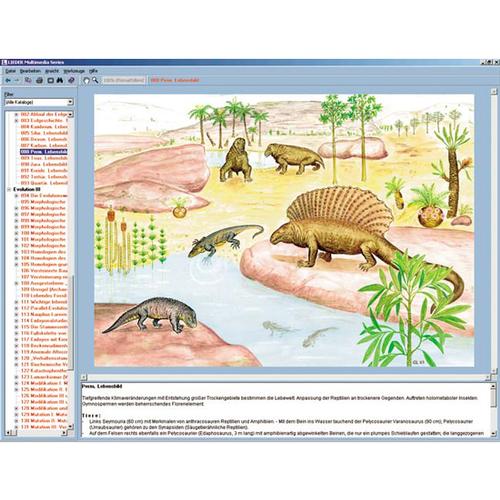Select tree entry 010 Jura Lebensbild
Image resolution: width=500 pixels, height=500 pixels.
44,164
